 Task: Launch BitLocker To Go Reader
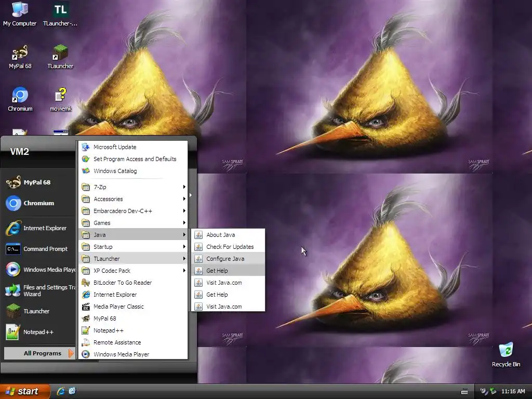coord(133,283)
